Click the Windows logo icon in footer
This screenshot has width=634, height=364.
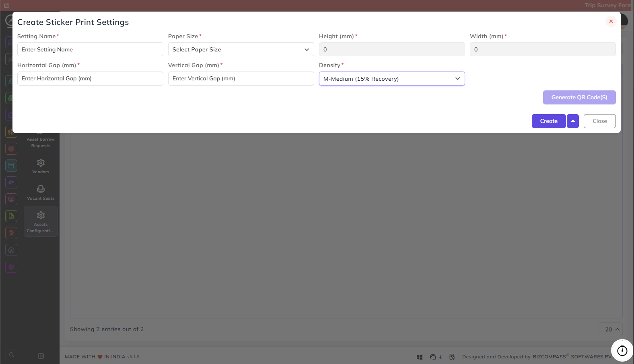click(420, 357)
